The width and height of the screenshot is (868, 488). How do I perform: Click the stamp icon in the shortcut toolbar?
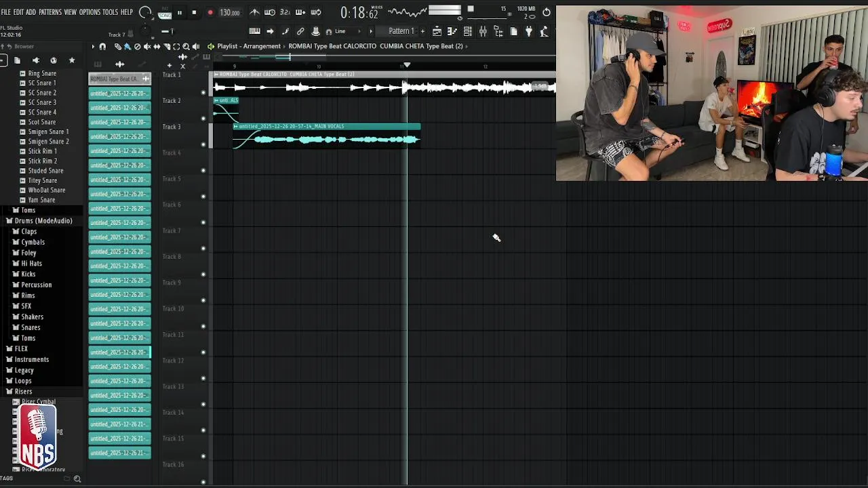(x=315, y=31)
